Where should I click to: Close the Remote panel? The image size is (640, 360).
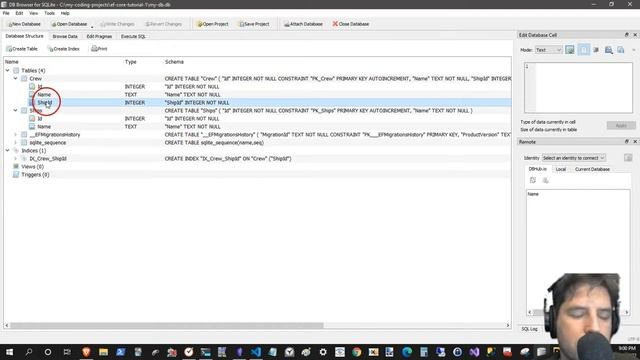coord(635,142)
